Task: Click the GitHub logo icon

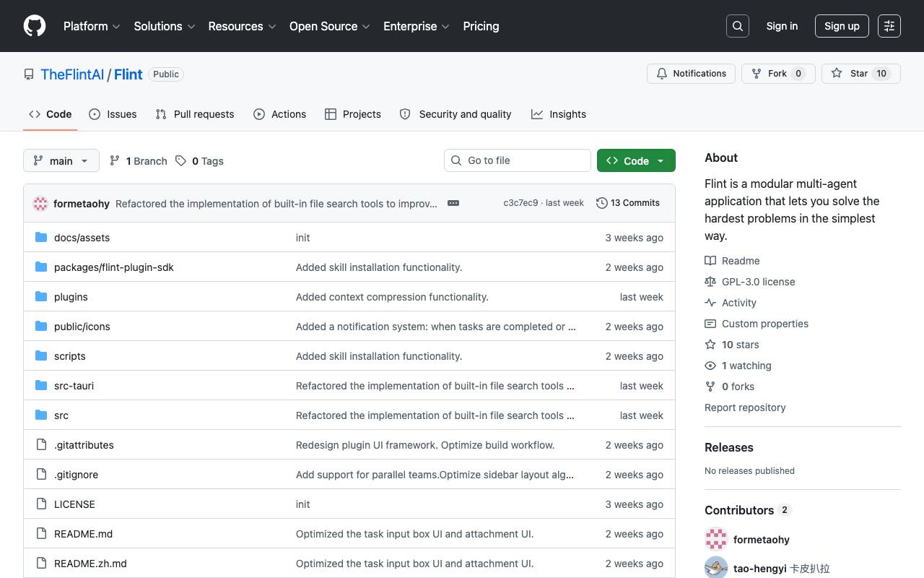Action: tap(35, 26)
